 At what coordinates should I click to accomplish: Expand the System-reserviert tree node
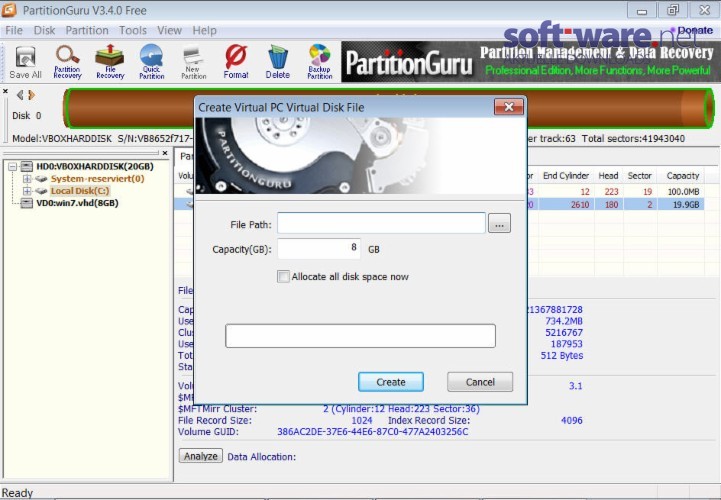[x=27, y=178]
